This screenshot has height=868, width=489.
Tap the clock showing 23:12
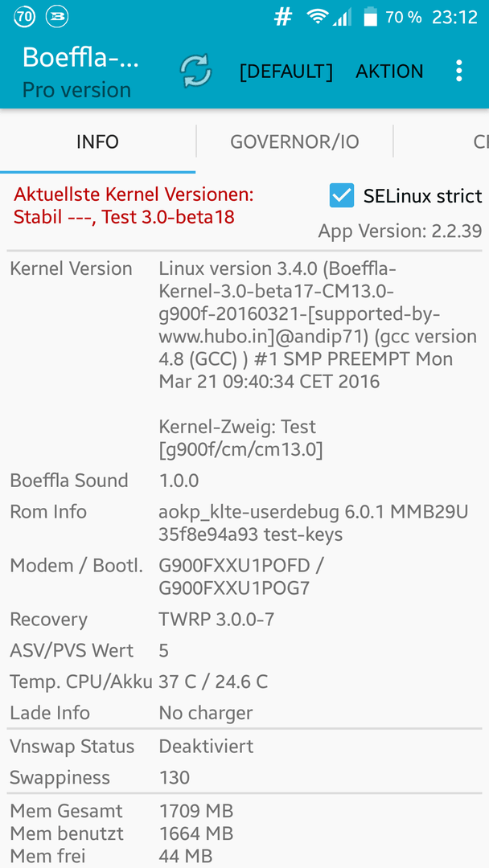coord(454,17)
